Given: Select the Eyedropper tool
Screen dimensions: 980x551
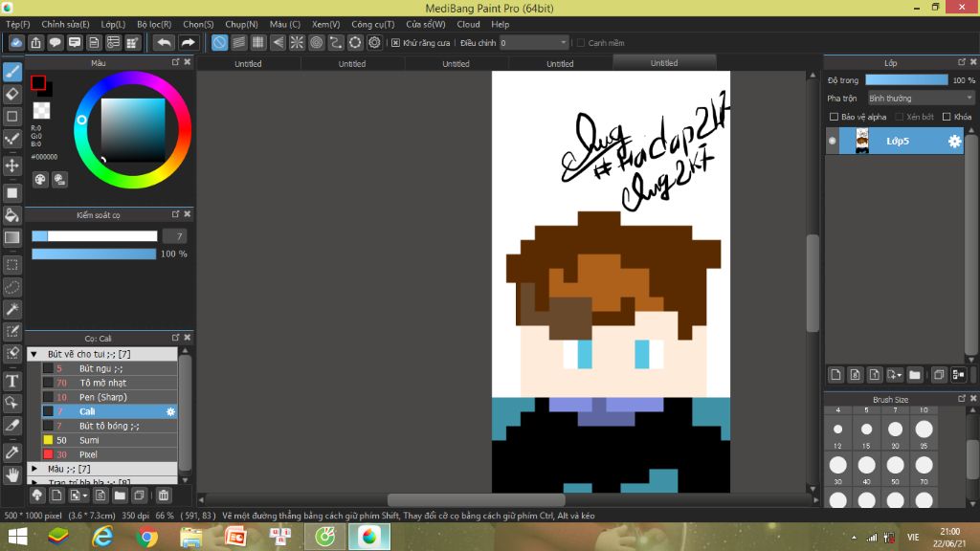Looking at the screenshot, I should (x=12, y=452).
